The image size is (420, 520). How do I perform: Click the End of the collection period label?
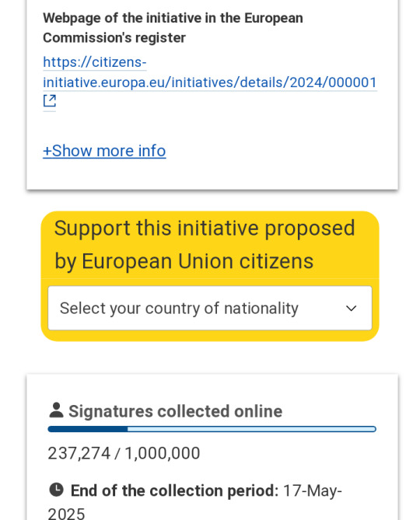(174, 490)
